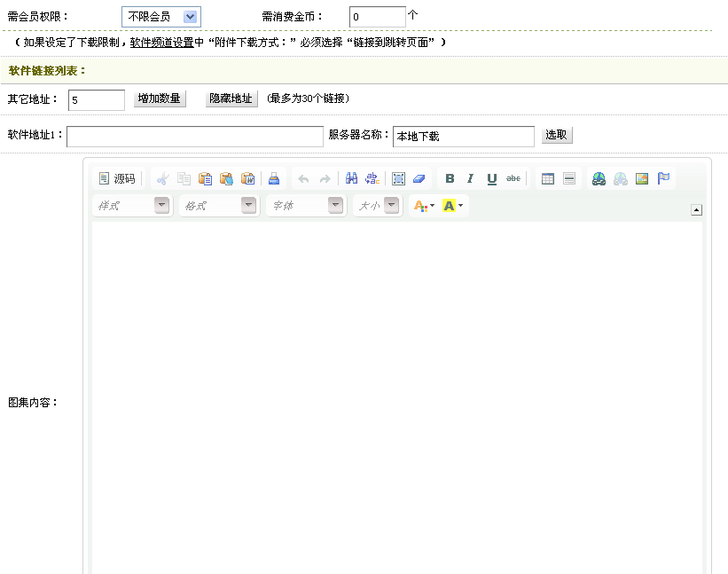The width and height of the screenshot is (728, 574).
Task: Insert a table using the table icon
Action: (x=548, y=178)
